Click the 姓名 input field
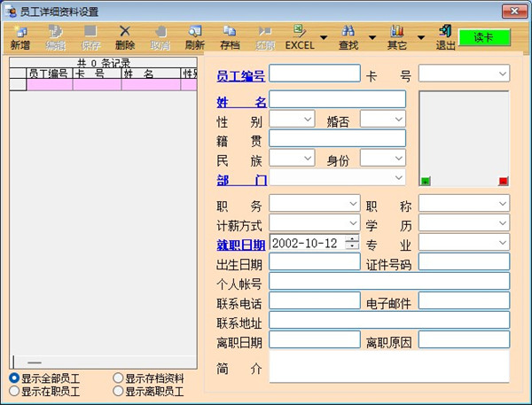The width and height of the screenshot is (532, 405). click(338, 99)
